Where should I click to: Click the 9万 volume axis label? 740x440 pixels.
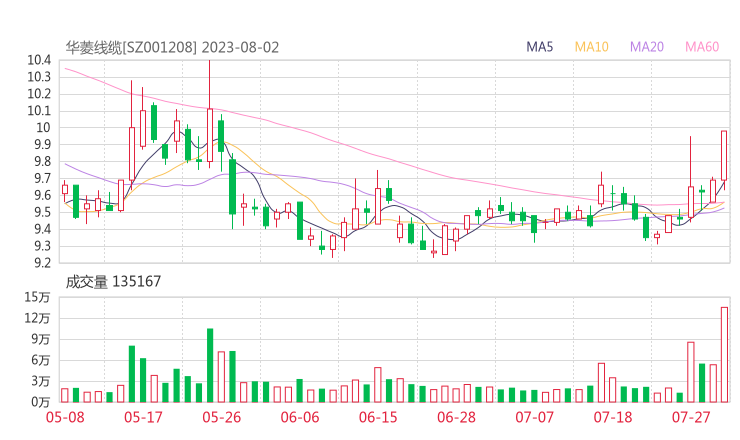(x=40, y=339)
